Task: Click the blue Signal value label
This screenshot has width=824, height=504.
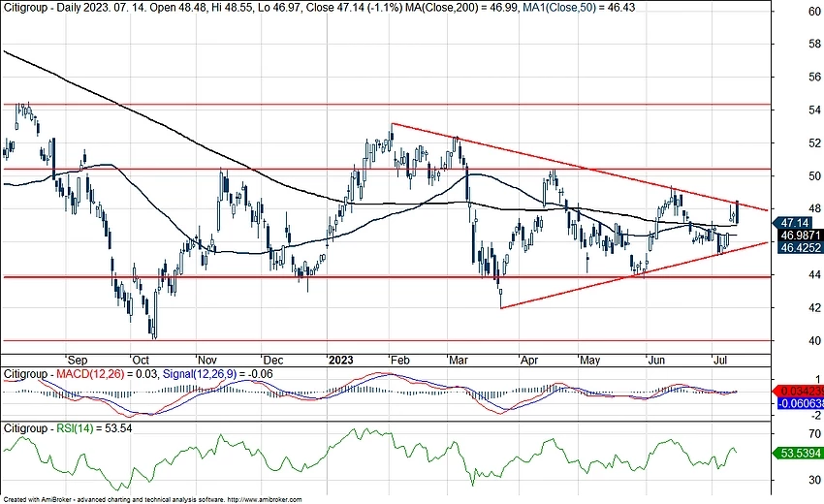Action: point(800,403)
